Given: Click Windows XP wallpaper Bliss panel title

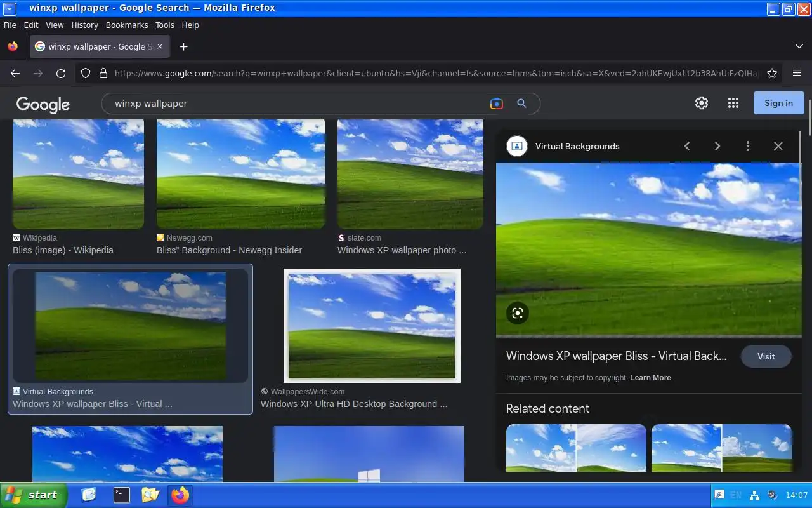Looking at the screenshot, I should (x=617, y=356).
